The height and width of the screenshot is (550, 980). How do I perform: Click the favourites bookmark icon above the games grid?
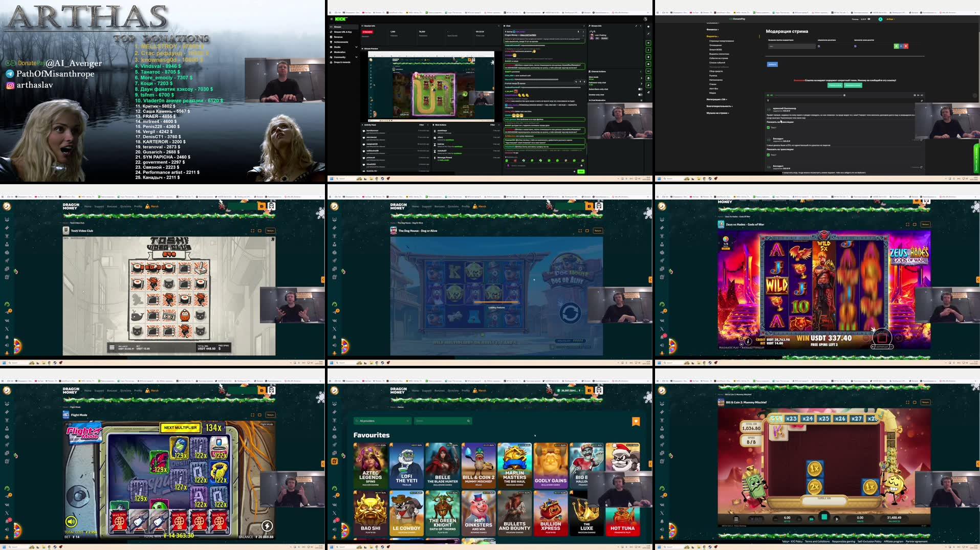coord(636,421)
